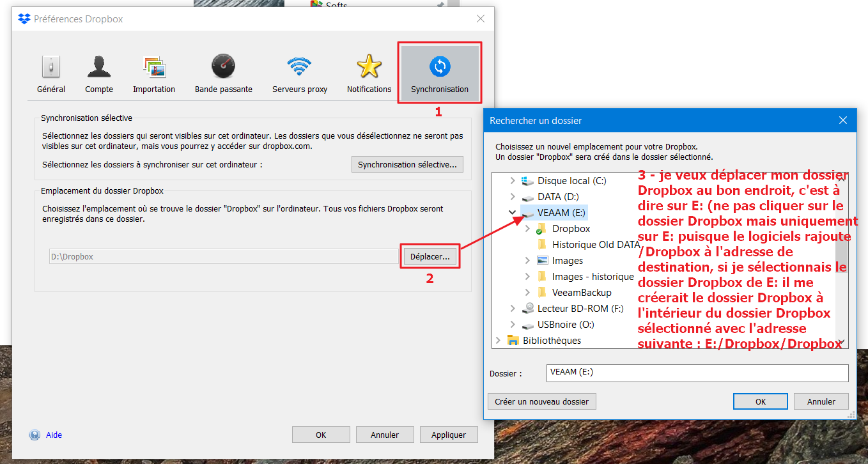Click the Images folder picture icon
This screenshot has width=868, height=464.
click(542, 260)
